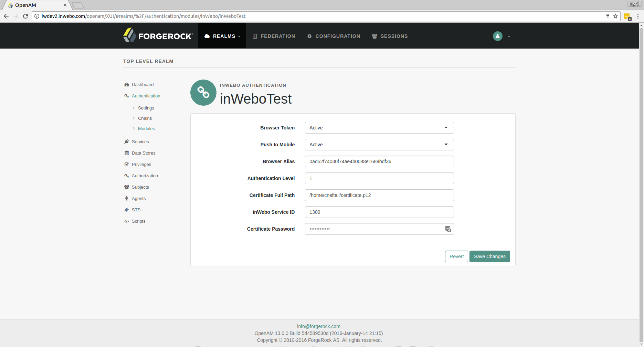Open the Browser Token dropdown
Viewport: 644px width, 347px height.
(x=379, y=128)
